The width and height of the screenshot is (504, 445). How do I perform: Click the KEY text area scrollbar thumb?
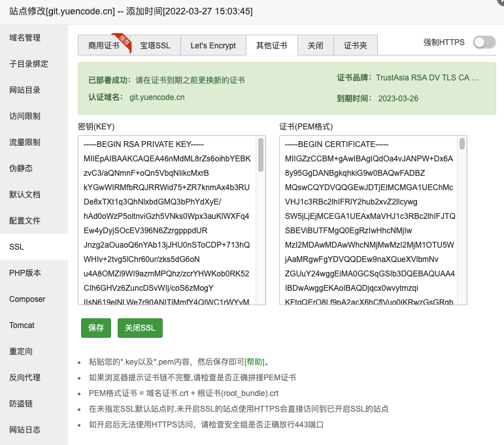click(x=261, y=155)
